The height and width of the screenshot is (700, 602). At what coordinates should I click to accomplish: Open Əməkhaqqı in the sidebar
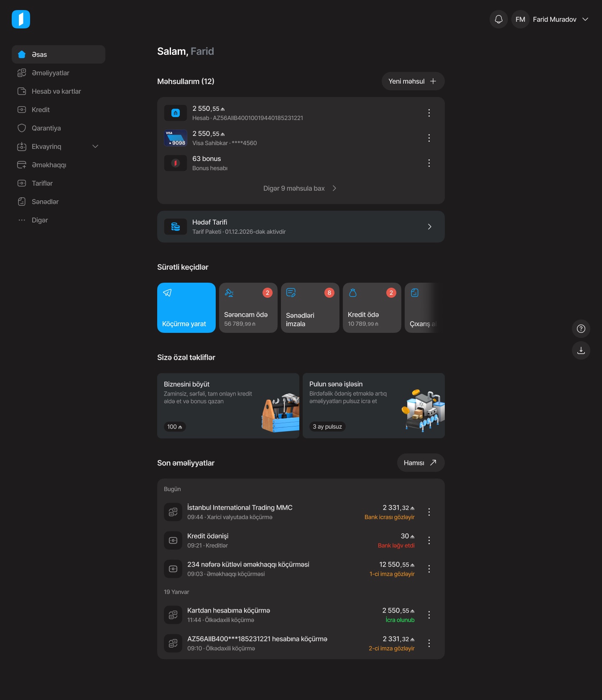[x=59, y=165]
